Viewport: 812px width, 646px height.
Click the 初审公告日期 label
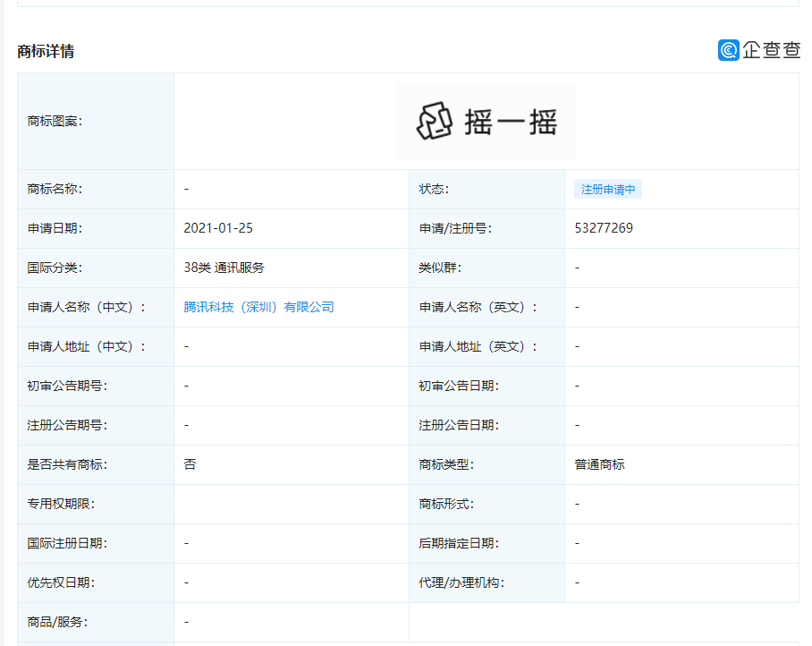(458, 386)
